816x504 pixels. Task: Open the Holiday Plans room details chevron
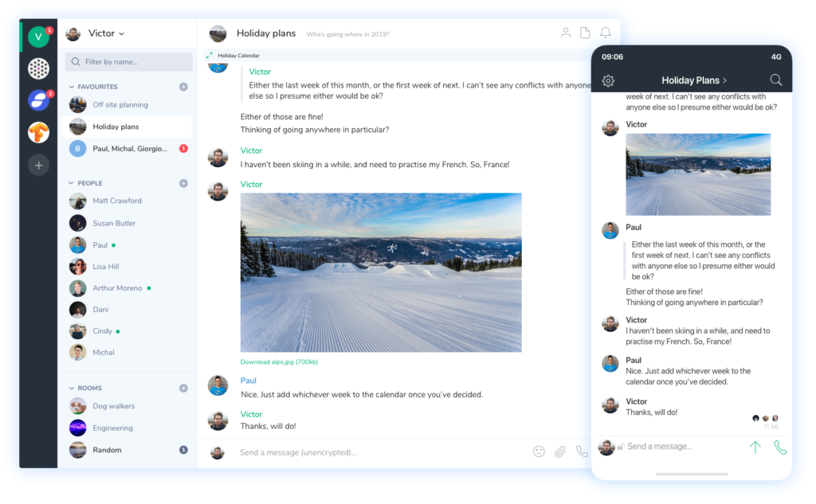tap(723, 80)
